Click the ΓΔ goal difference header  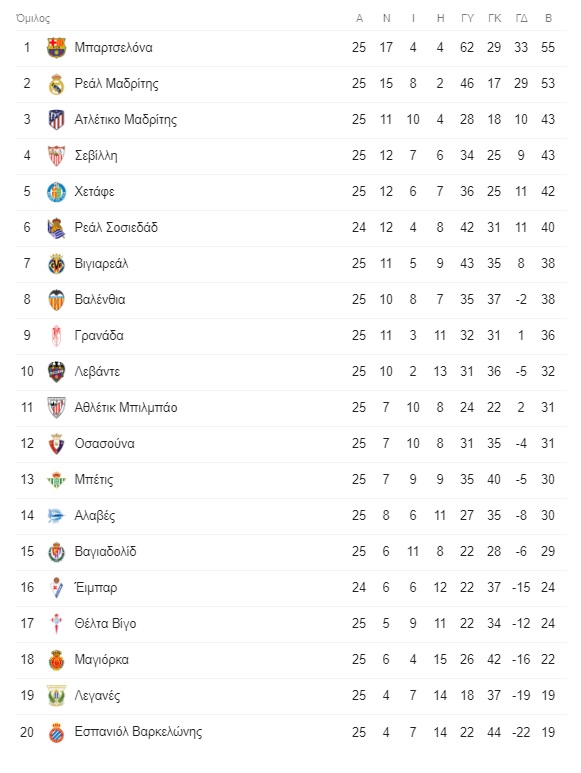tap(521, 18)
